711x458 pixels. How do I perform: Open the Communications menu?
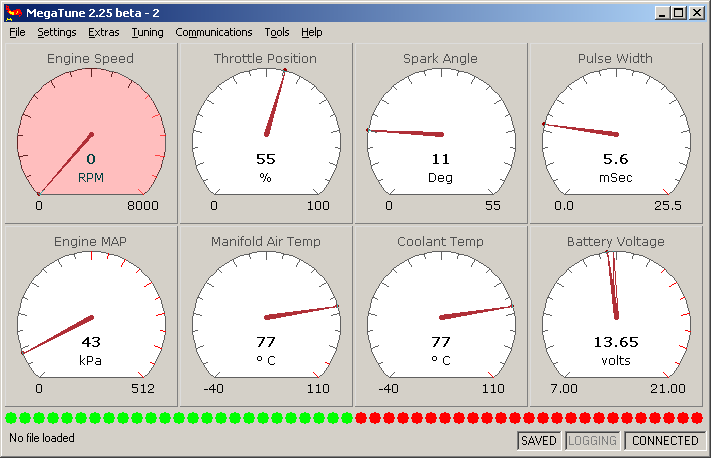(x=214, y=32)
